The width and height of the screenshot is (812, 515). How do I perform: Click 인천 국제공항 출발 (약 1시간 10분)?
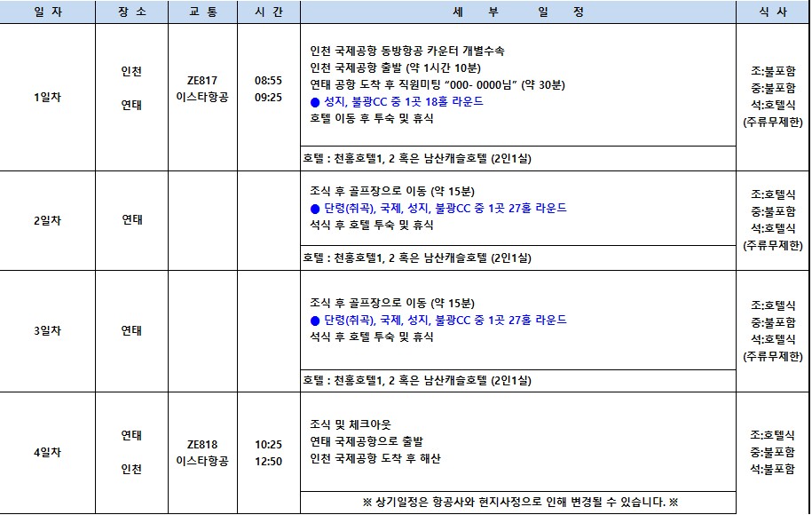[x=395, y=67]
